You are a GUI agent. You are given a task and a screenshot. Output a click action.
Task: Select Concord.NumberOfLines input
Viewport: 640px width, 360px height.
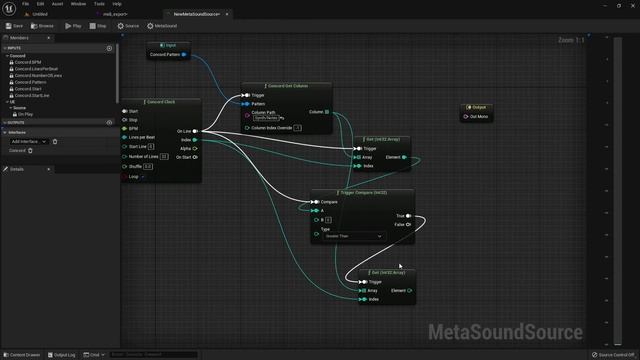[38, 76]
